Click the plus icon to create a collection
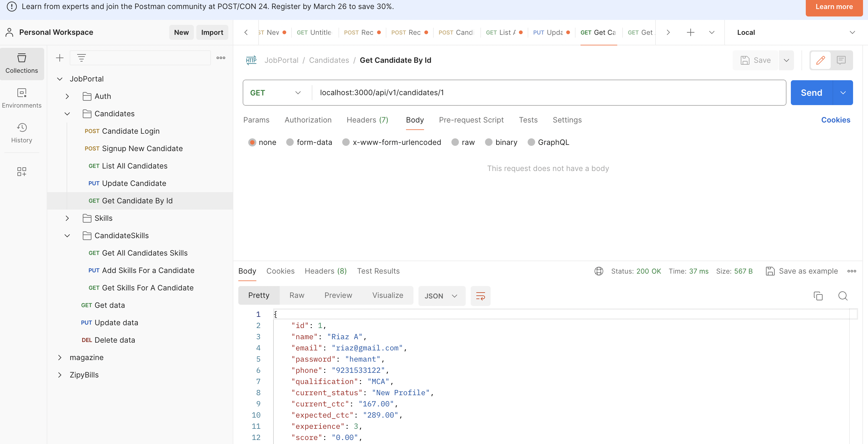 click(x=60, y=58)
